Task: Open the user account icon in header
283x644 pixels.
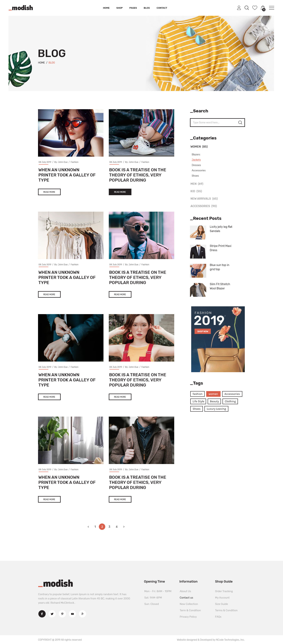Action: pos(239,8)
